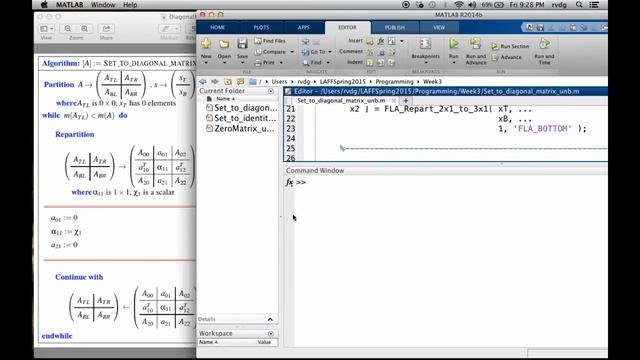Viewport: 640px width, 360px height.
Task: Click LAFFSpring2015 in the folder path
Action: click(x=342, y=82)
